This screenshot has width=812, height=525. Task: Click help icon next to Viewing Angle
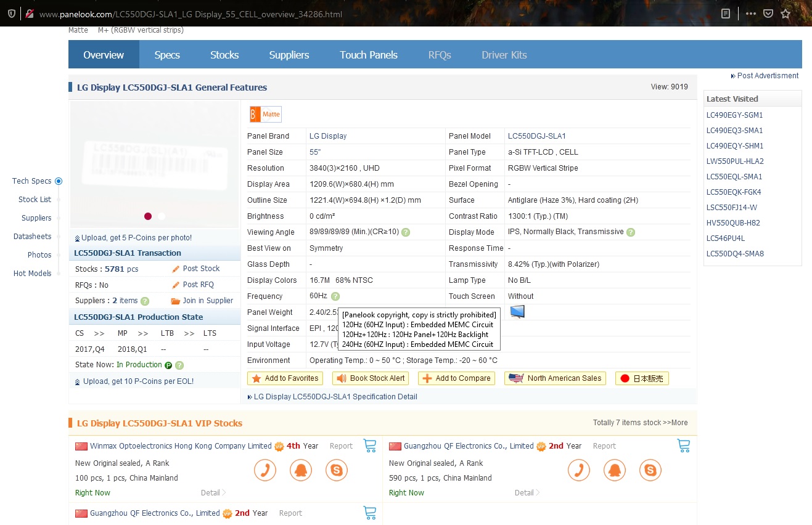[406, 232]
